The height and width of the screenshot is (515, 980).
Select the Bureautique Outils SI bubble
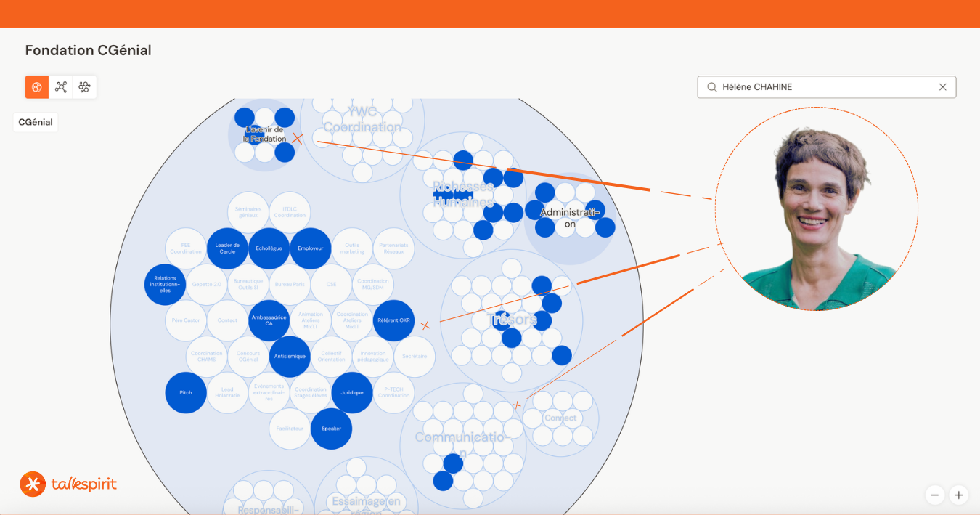[248, 284]
